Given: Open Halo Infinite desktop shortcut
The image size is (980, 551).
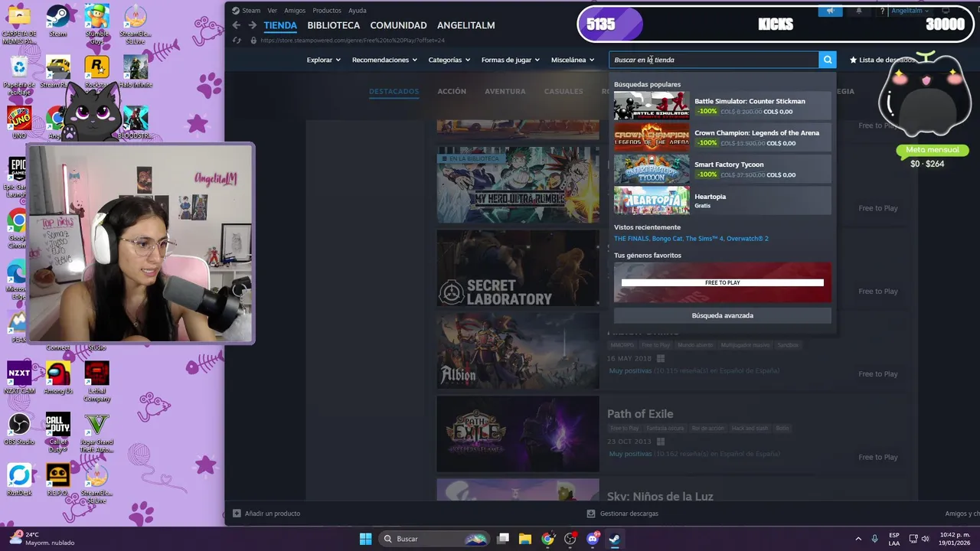Looking at the screenshot, I should click(136, 71).
